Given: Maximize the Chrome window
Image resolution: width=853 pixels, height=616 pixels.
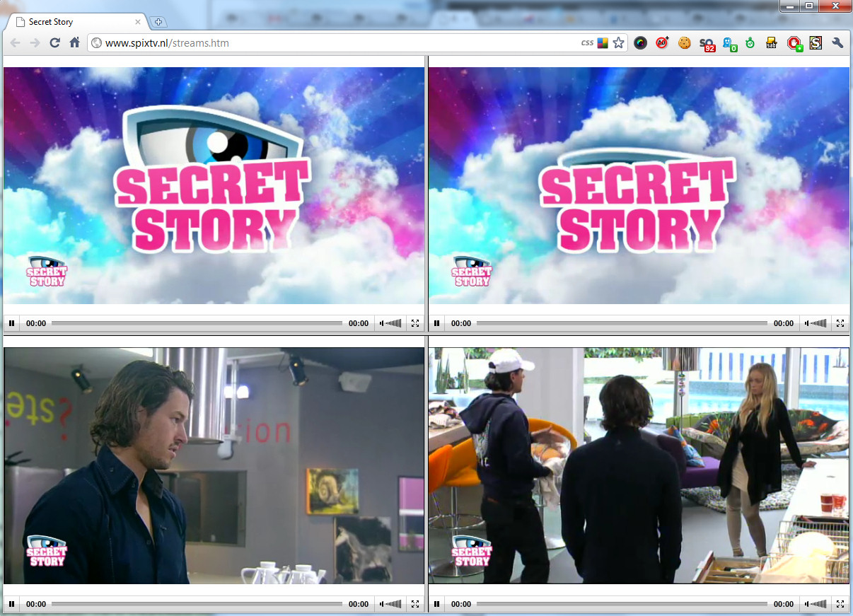Looking at the screenshot, I should pos(808,6).
